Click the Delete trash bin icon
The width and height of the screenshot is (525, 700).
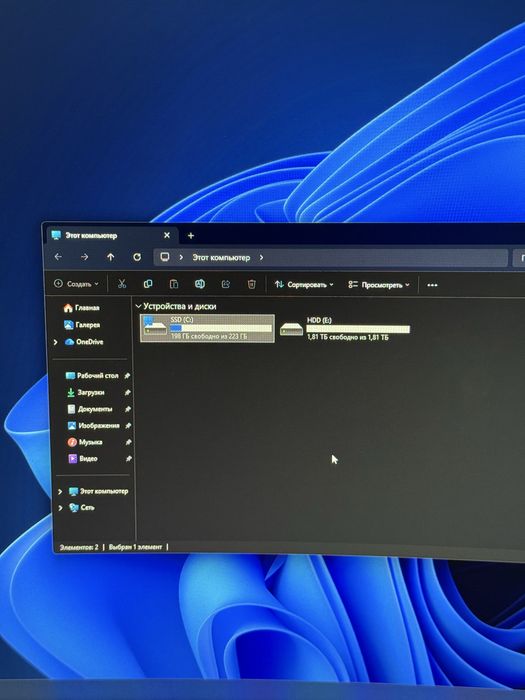pos(251,284)
